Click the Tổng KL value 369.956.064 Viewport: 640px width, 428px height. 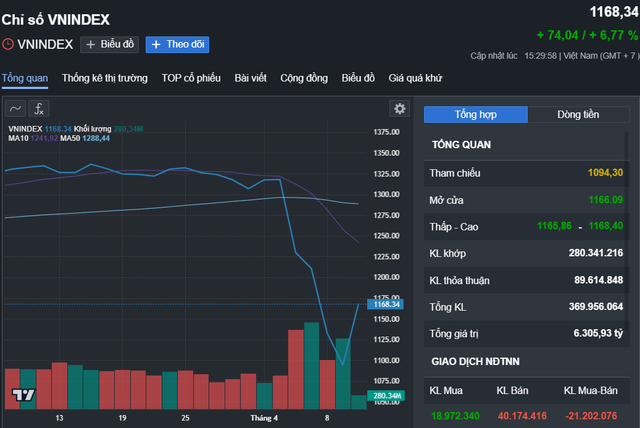pos(596,307)
